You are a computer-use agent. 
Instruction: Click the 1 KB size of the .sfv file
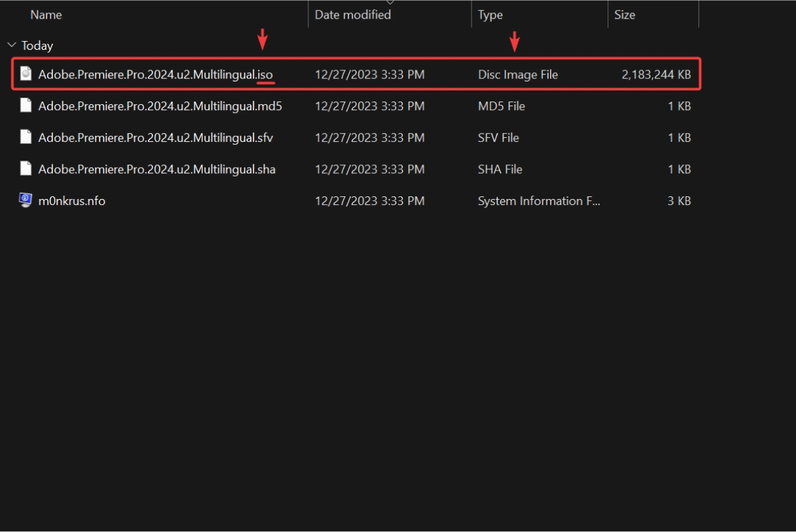click(679, 138)
